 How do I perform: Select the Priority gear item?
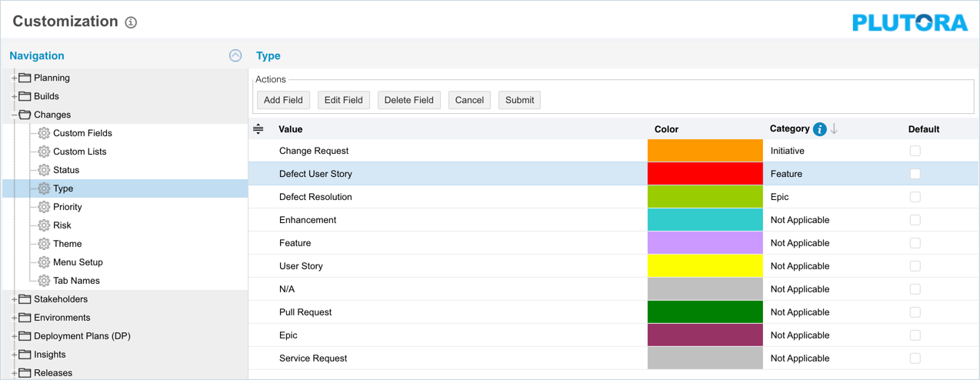pos(67,207)
